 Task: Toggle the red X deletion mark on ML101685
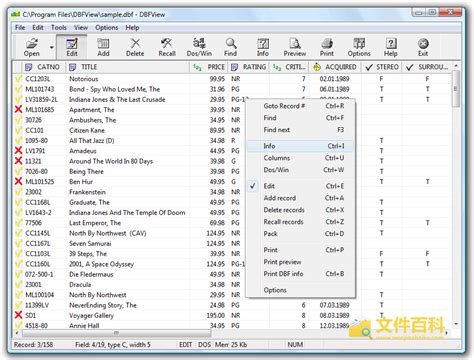point(18,109)
